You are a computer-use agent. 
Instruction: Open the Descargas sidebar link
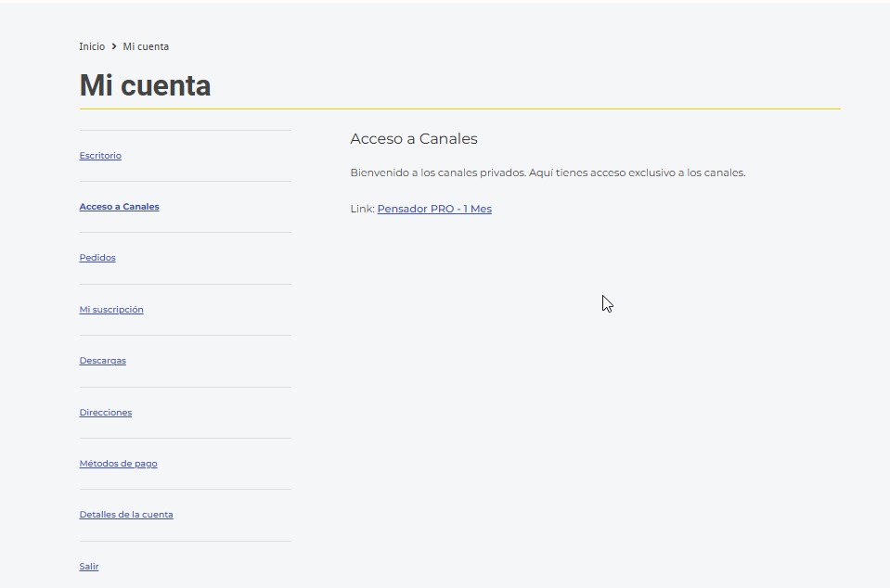[x=102, y=361]
